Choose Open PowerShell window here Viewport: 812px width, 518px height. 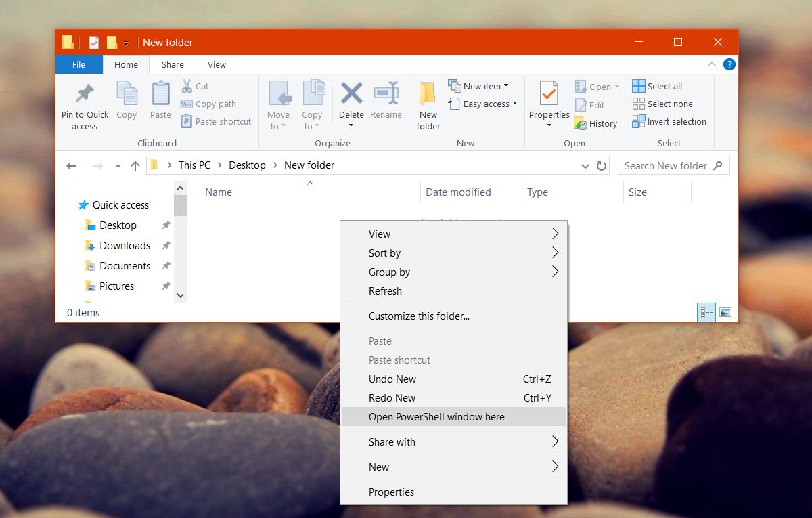[x=436, y=416]
